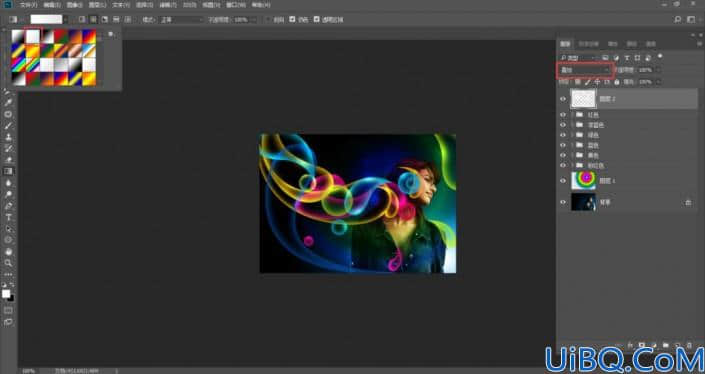Image resolution: width=705 pixels, height=374 pixels.
Task: Open the layer blend mode dropdown
Action: tap(585, 70)
